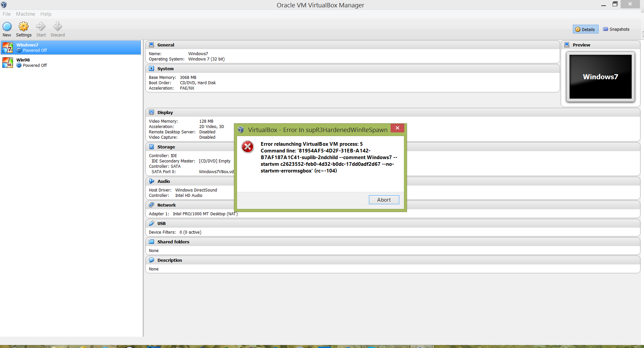644x348 pixels.
Task: Click the Network section icon
Action: point(152,205)
